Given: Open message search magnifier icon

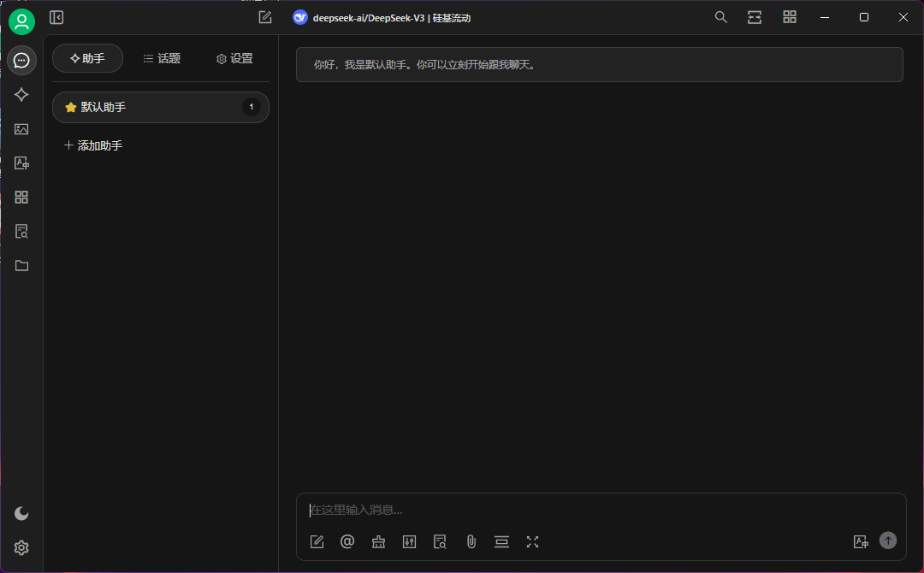Looking at the screenshot, I should [720, 17].
